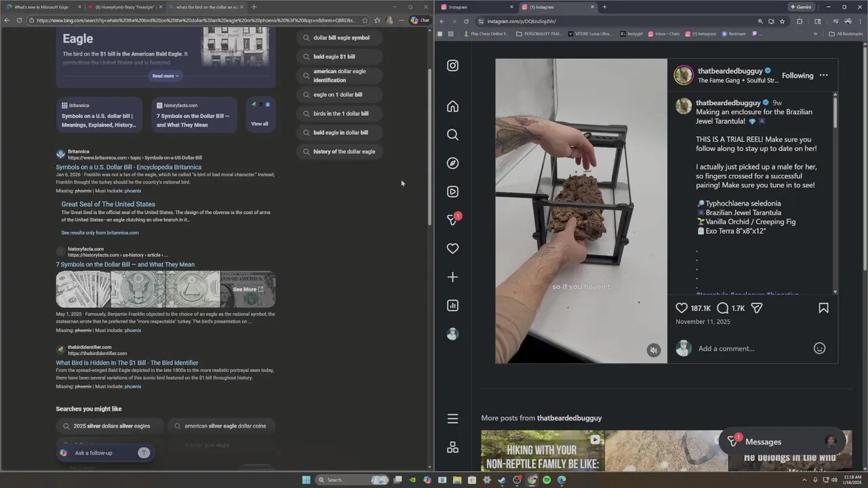Click the Create plus icon in Instagram sidebar

(x=452, y=277)
